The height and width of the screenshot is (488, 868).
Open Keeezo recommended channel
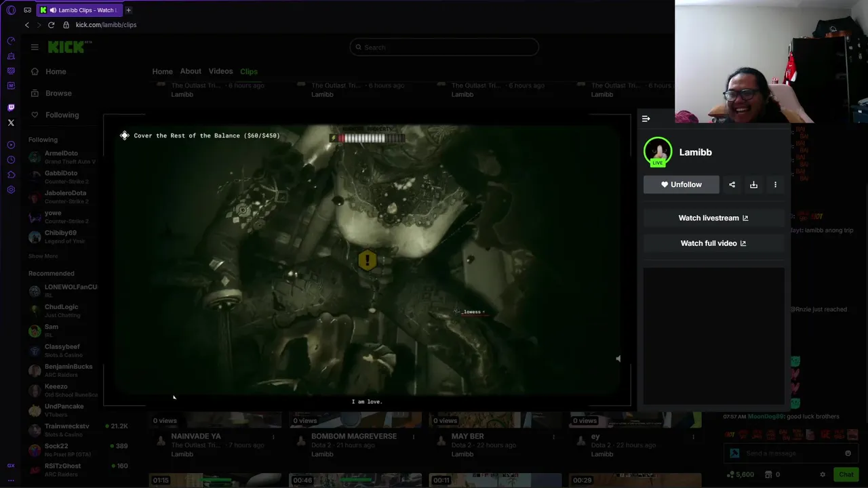[x=62, y=390]
